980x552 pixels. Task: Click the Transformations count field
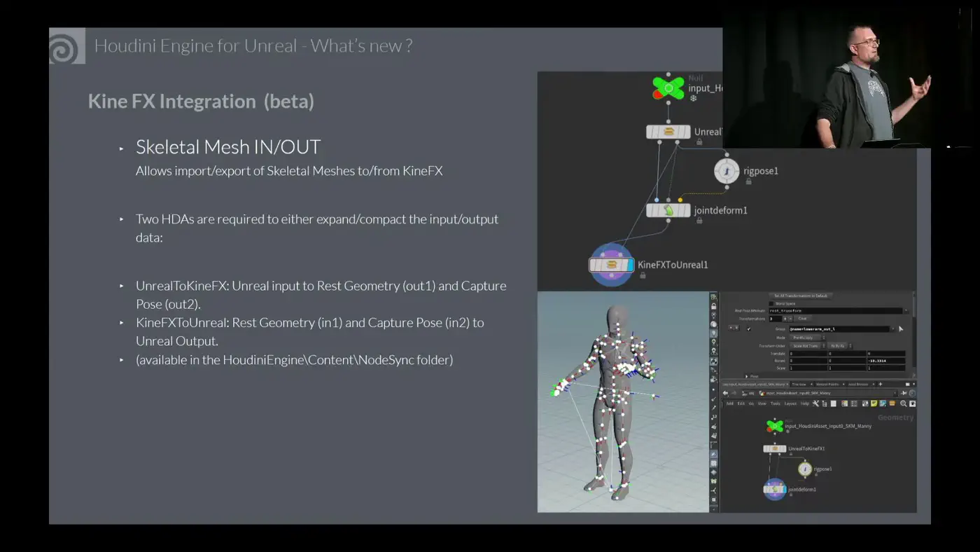pos(776,319)
